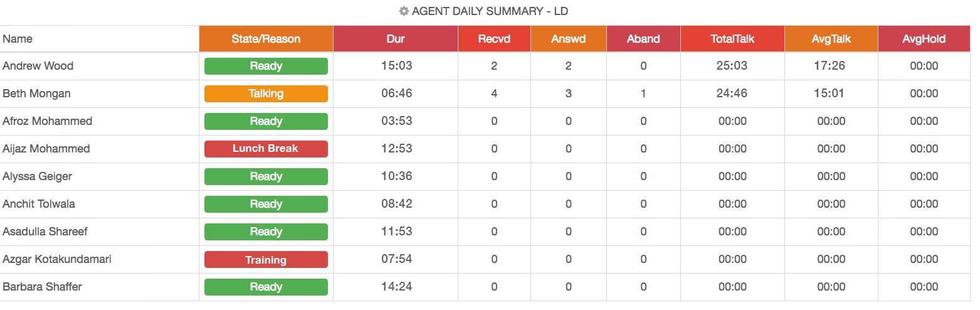Image resolution: width=980 pixels, height=310 pixels.
Task: Click Aijaz Mohammed's Lunch Break badge
Action: click(266, 149)
